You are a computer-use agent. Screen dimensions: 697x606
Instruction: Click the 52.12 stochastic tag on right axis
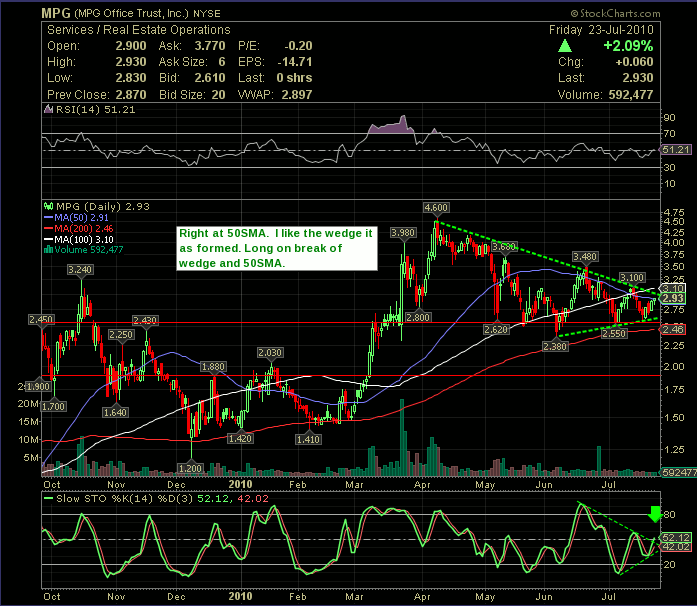(x=676, y=538)
